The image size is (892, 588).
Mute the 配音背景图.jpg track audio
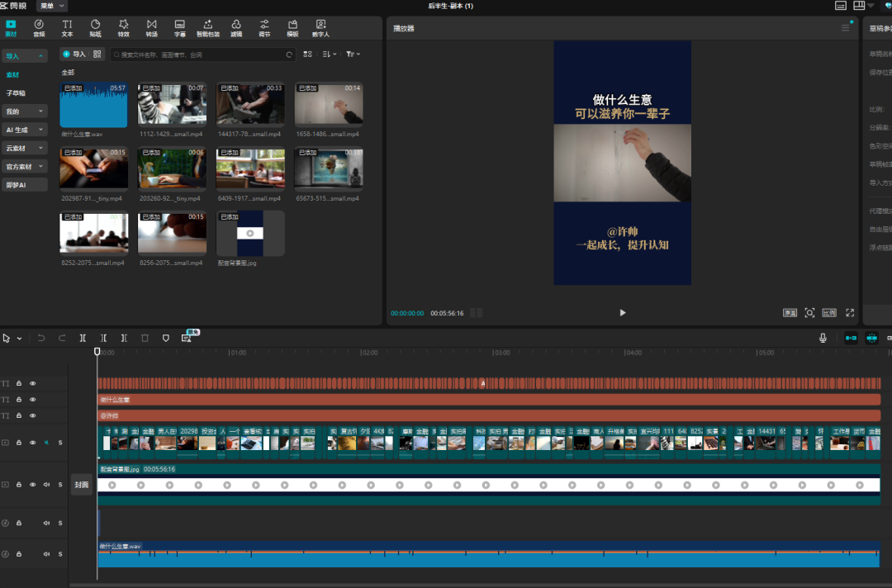[x=46, y=485]
